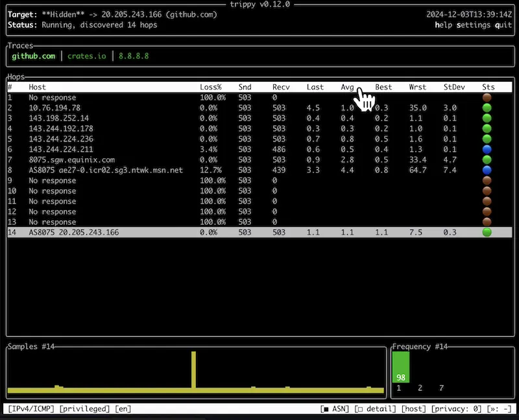519x420 pixels.
Task: Click green status dot of 143.244.224.236 row
Action: click(x=487, y=139)
